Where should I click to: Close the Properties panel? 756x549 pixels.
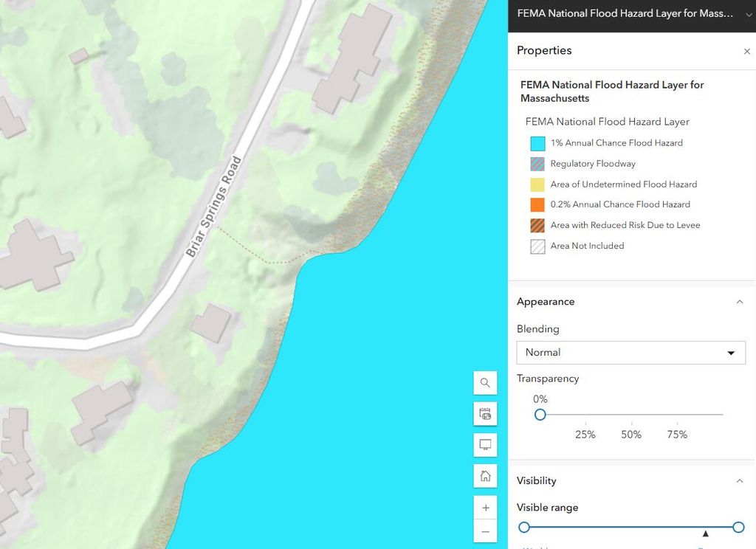click(747, 51)
